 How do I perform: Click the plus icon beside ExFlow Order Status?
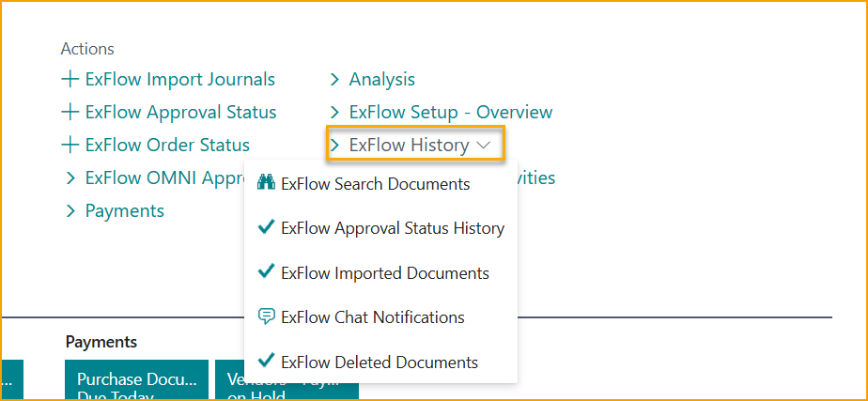[70, 145]
